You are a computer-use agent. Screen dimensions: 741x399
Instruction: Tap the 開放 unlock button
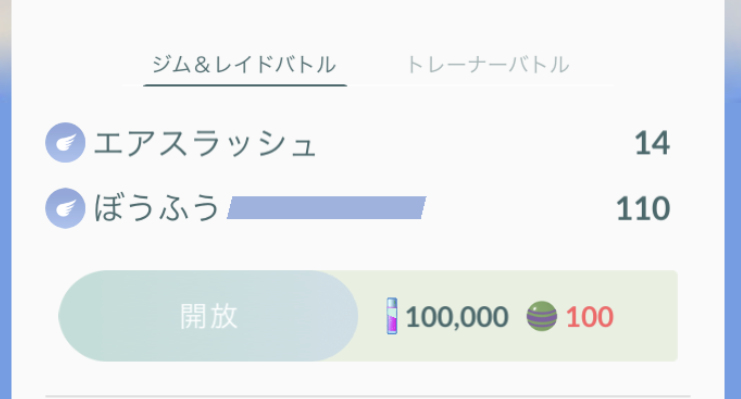pyautogui.click(x=208, y=316)
